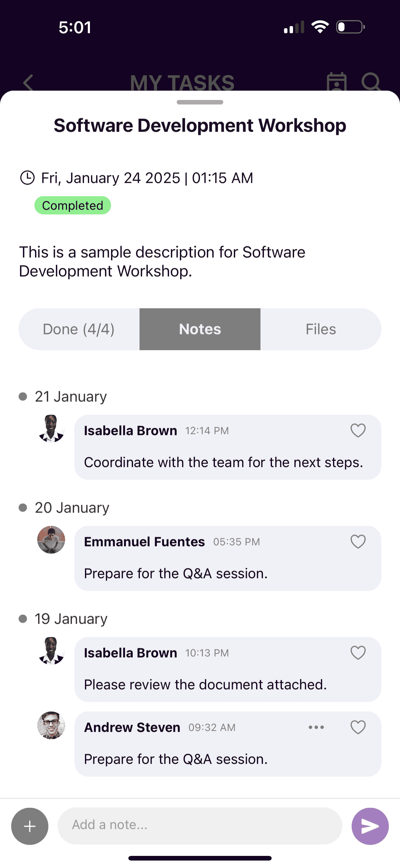Like Emmanuel Fuentes' 05:35 PM note

pos(358,541)
